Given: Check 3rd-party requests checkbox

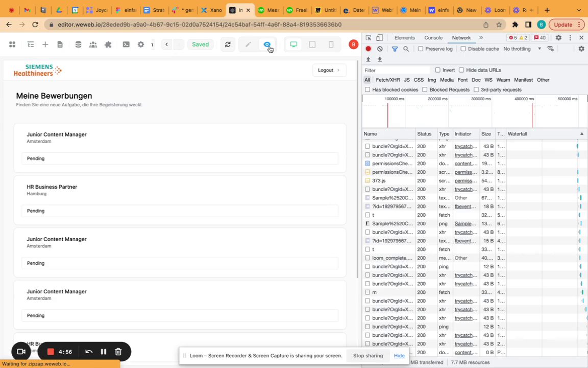Looking at the screenshot, I should [476, 90].
